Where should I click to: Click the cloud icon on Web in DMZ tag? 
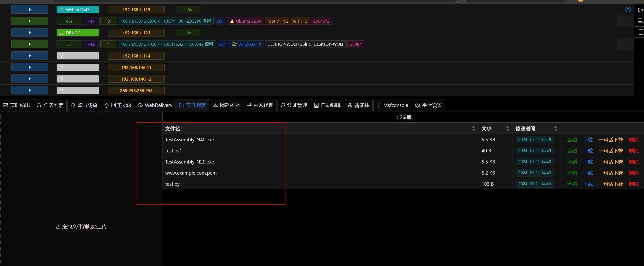[x=61, y=10]
